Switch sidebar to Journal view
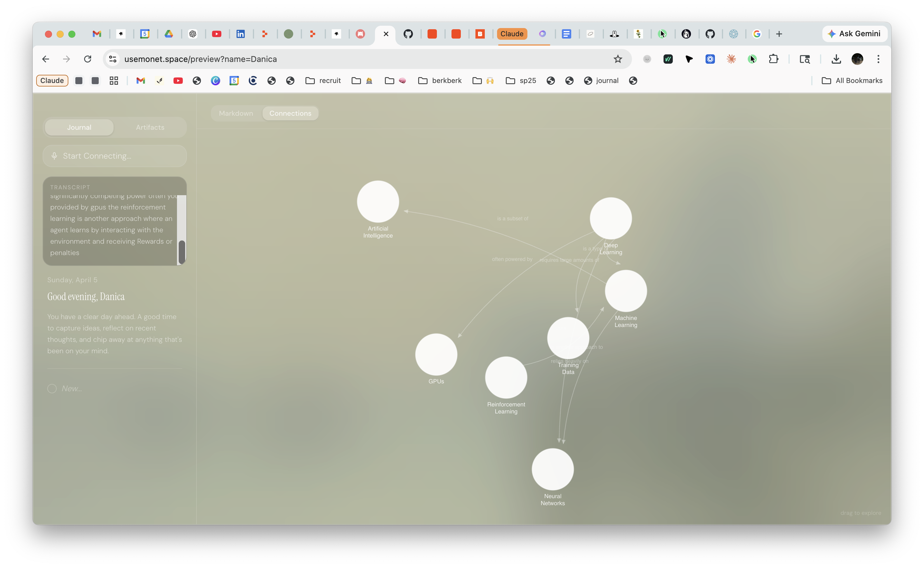 [79, 127]
